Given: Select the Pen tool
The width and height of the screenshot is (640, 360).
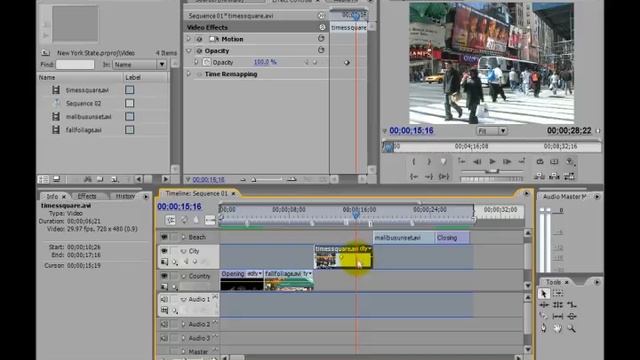Looking at the screenshot, I should (x=544, y=328).
